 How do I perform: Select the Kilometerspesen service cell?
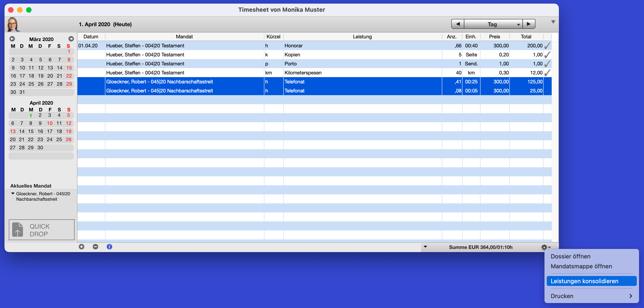[363, 73]
